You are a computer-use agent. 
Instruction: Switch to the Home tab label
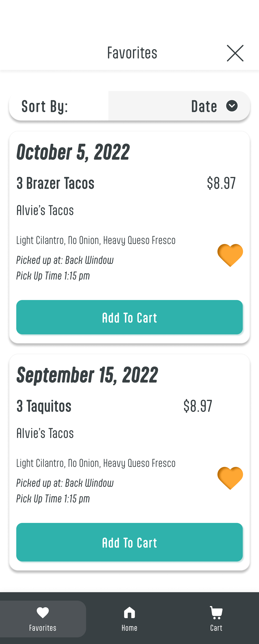(129, 628)
